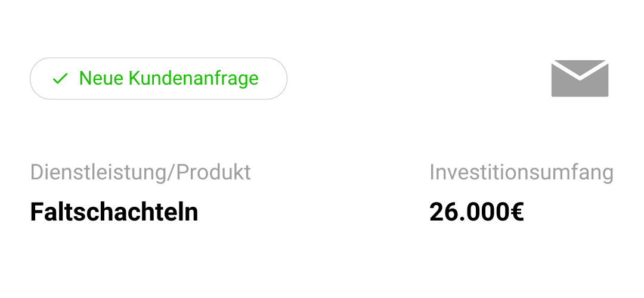Click the bold Faltschachteln text
The image size is (644, 298).
(x=114, y=212)
